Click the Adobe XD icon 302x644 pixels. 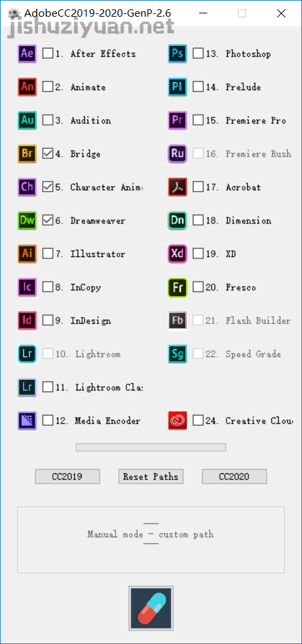[x=177, y=254]
